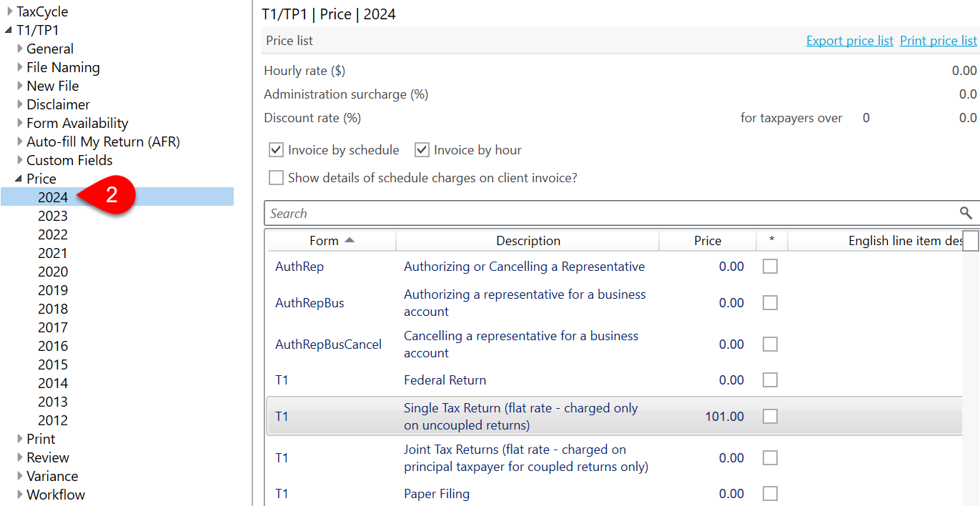This screenshot has width=980, height=506.
Task: Collapse the T1/TP1 tree node
Action: [9, 31]
